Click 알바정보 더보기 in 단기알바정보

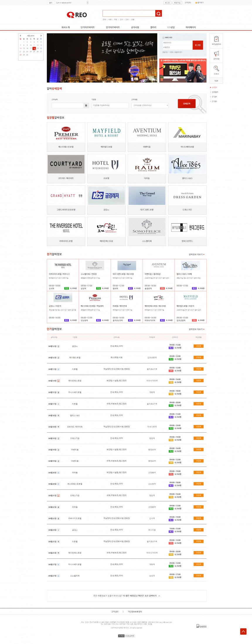click(197, 329)
